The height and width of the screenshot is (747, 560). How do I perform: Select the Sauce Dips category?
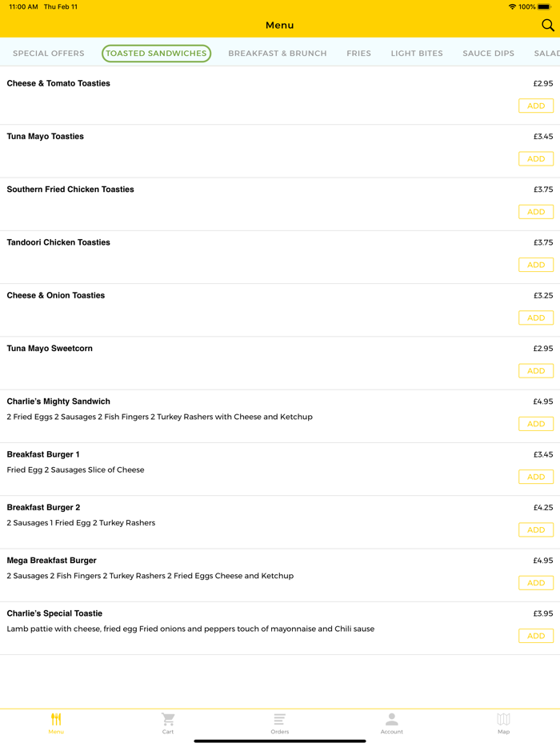click(488, 54)
